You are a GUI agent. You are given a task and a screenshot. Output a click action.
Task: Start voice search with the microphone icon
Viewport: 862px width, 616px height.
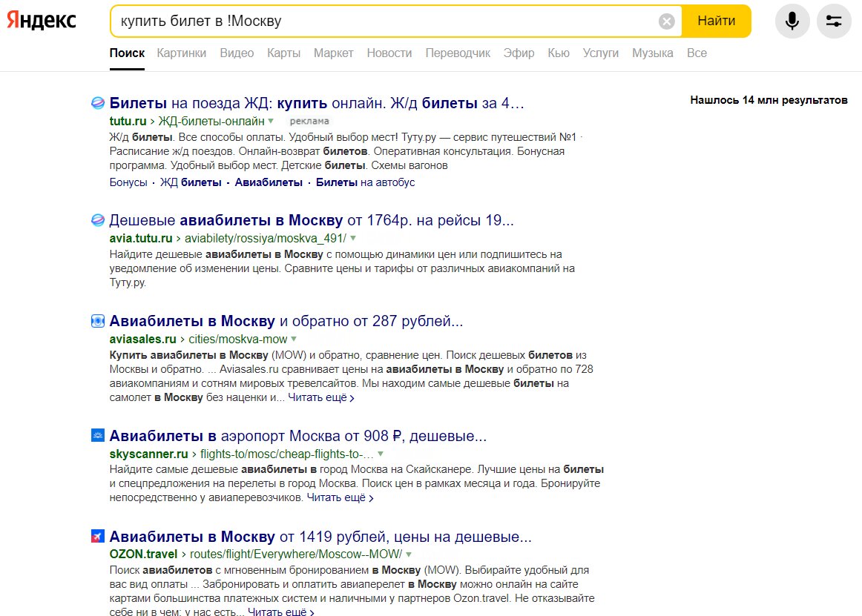coord(792,21)
